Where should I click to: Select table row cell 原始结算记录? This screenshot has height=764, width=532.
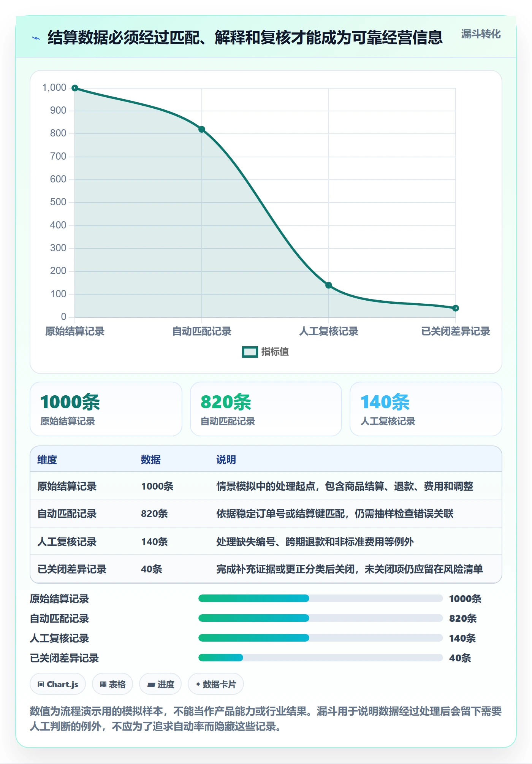coord(67,486)
